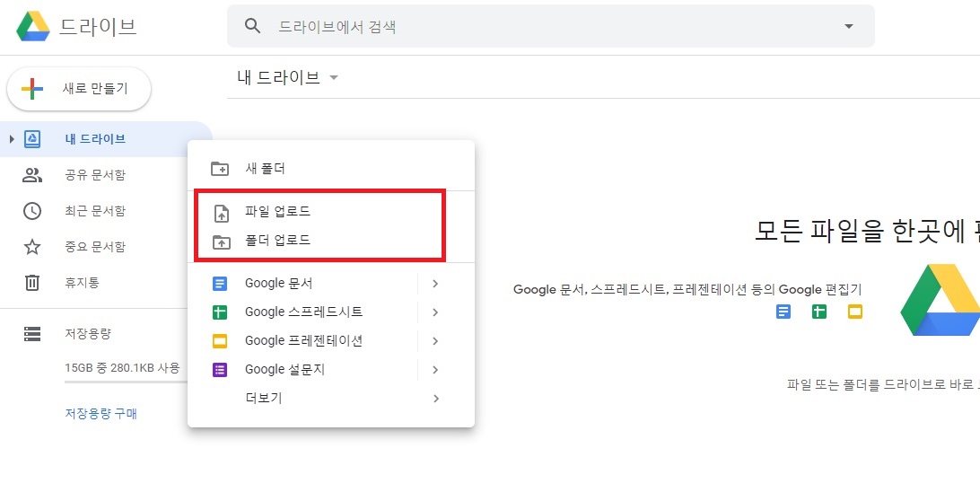Viewport: 980px width, 501px height.
Task: Click the green Sheets icon in menu
Action: click(x=220, y=312)
